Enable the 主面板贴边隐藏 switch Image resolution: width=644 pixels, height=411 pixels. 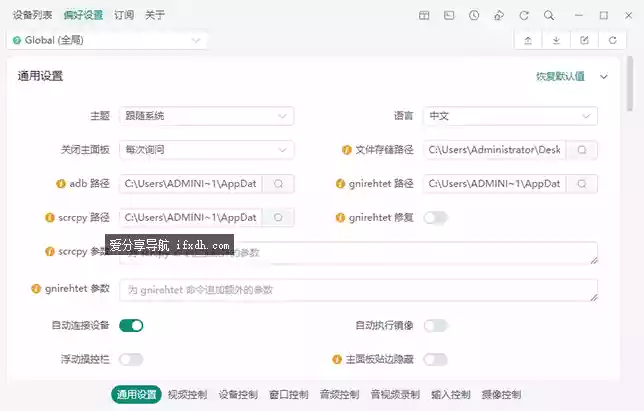[435, 360]
